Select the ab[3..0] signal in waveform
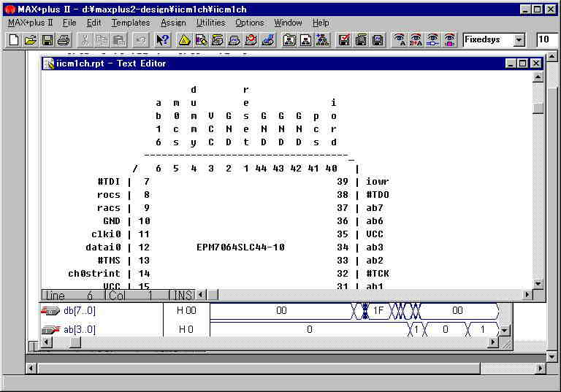 pos(79,329)
